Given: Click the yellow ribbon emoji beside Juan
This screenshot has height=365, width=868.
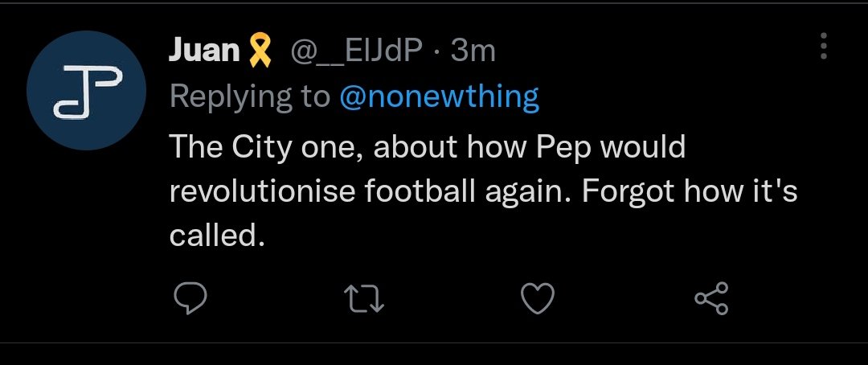Looking at the screenshot, I should coord(257,51).
